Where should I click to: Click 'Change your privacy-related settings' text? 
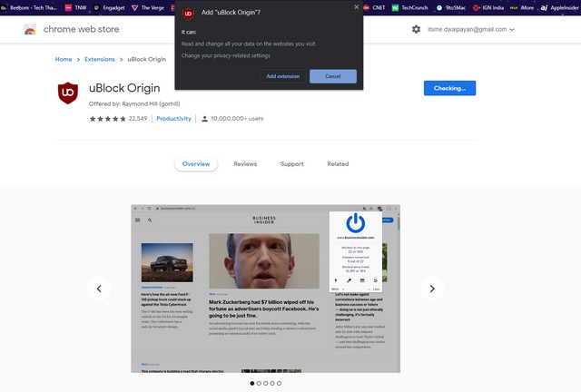[x=226, y=55]
